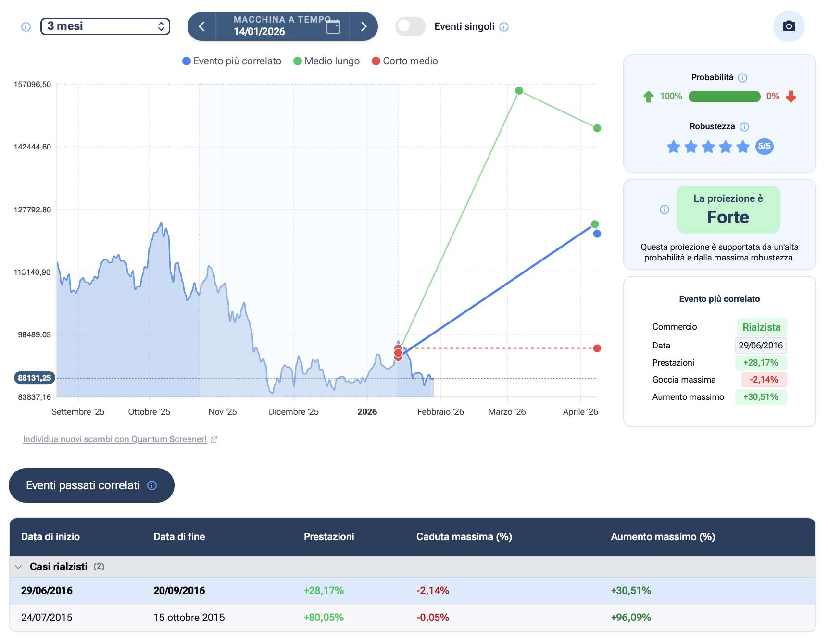Screen dimensions: 828x644
Task: Go to previous date in time machine
Action: pos(202,26)
